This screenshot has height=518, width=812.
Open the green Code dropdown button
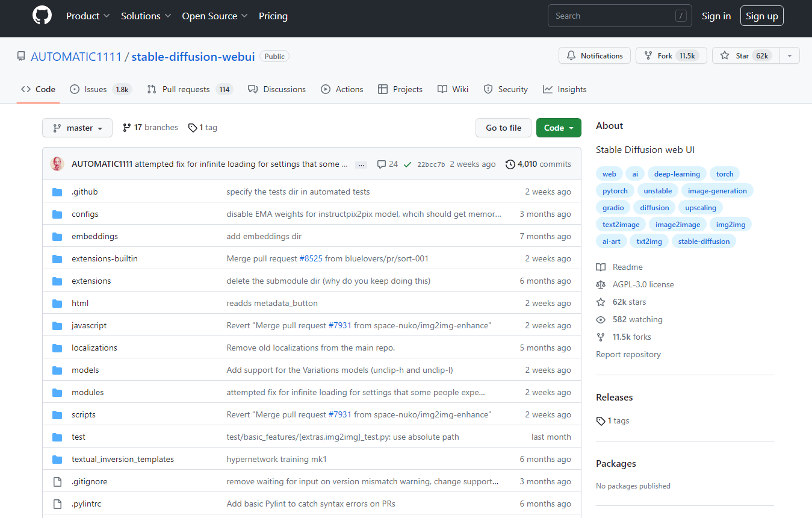pyautogui.click(x=559, y=128)
